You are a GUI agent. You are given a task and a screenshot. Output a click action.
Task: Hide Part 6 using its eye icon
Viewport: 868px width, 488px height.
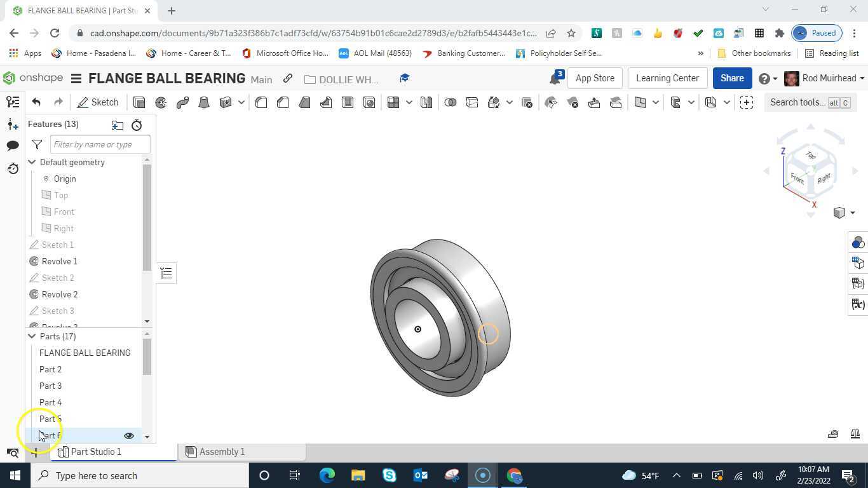point(129,435)
